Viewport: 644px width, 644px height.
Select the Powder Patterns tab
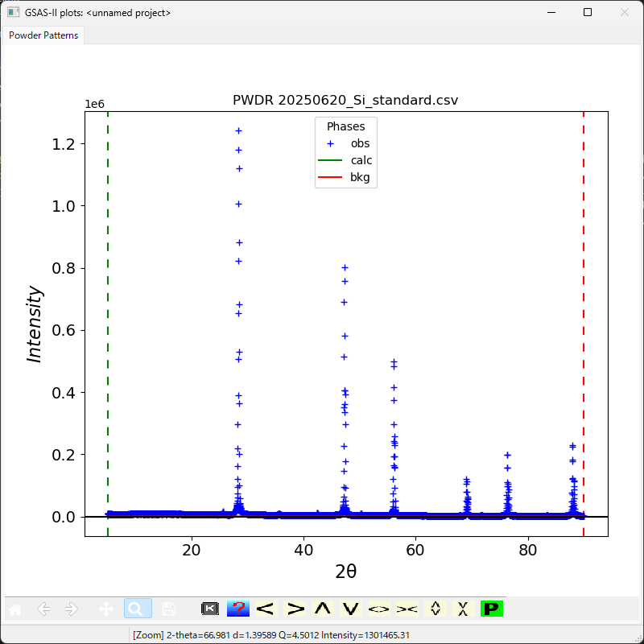43,35
